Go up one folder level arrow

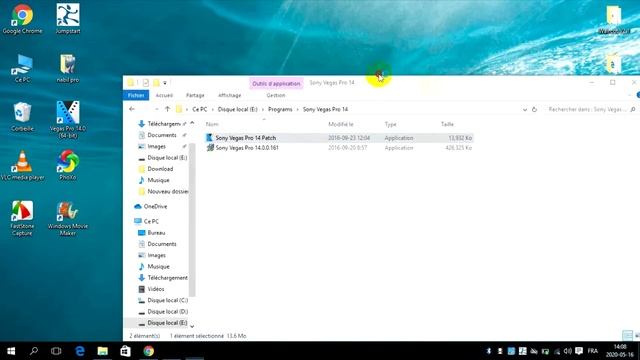click(x=167, y=109)
